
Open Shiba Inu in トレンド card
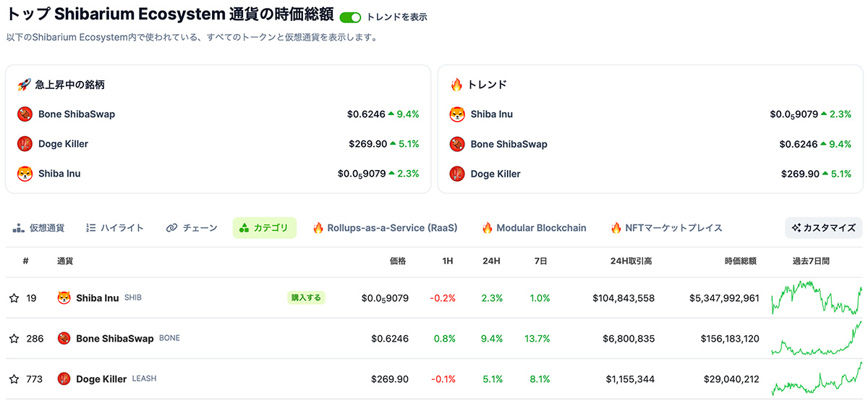click(x=492, y=114)
